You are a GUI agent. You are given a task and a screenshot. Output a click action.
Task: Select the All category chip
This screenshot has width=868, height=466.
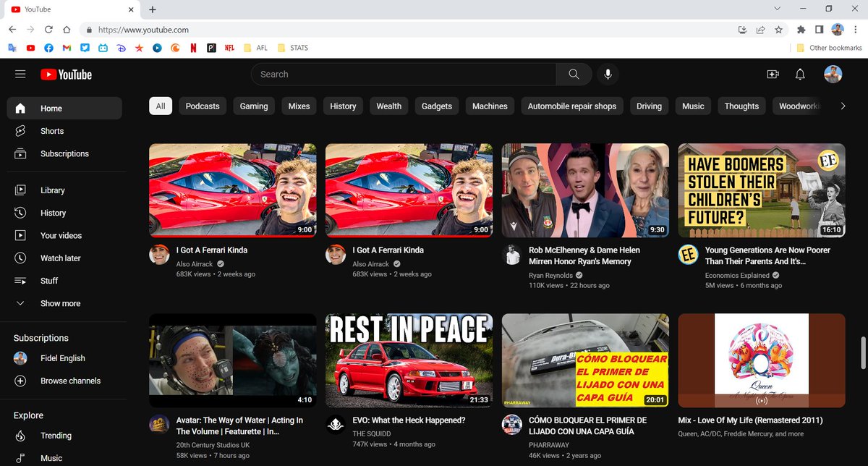[161, 106]
